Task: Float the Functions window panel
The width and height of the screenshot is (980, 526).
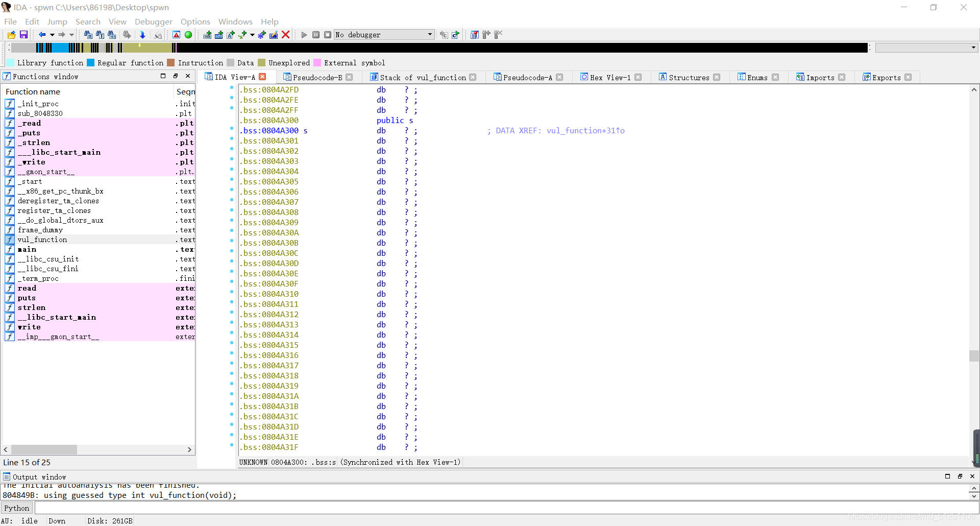Action: click(175, 76)
